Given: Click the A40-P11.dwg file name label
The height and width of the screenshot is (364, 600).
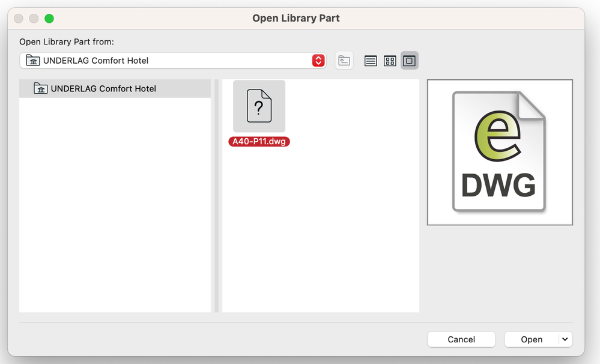Looking at the screenshot, I should 259,142.
